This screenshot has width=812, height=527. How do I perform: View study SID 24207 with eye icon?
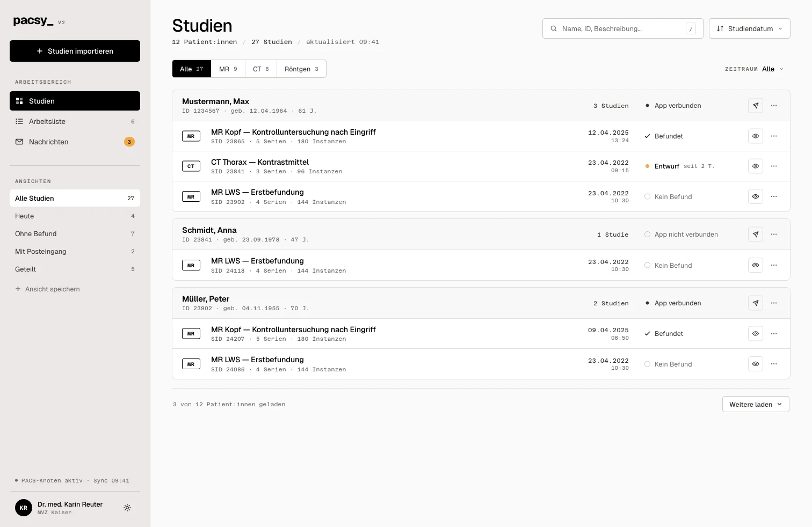(x=756, y=334)
